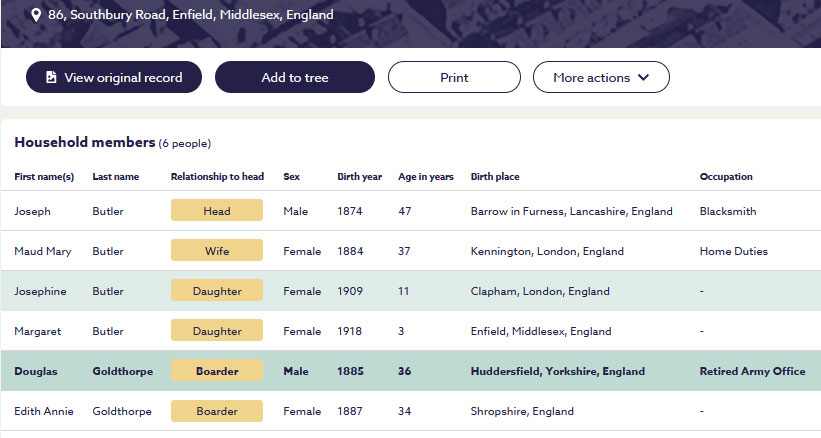Open Edith Annie Goldthorpe's record
The width and height of the screenshot is (821, 438).
(43, 411)
